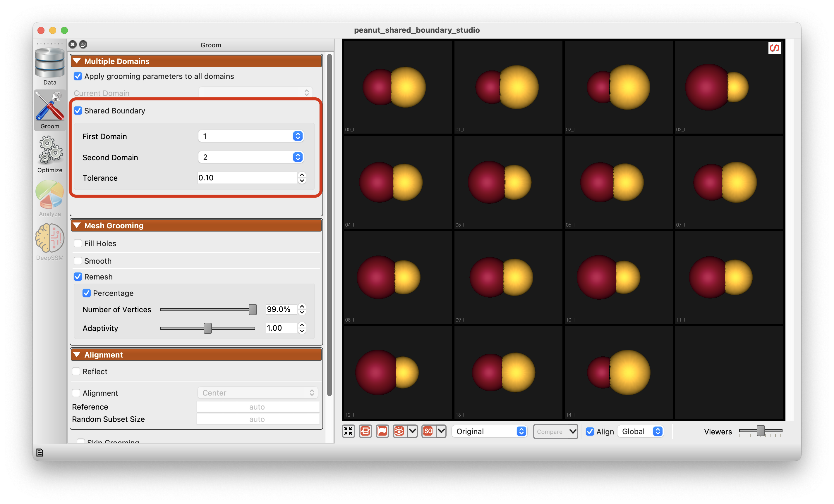Viewport: 834px width, 504px height.
Task: Toggle the glyph visibility eye icon
Action: click(399, 431)
